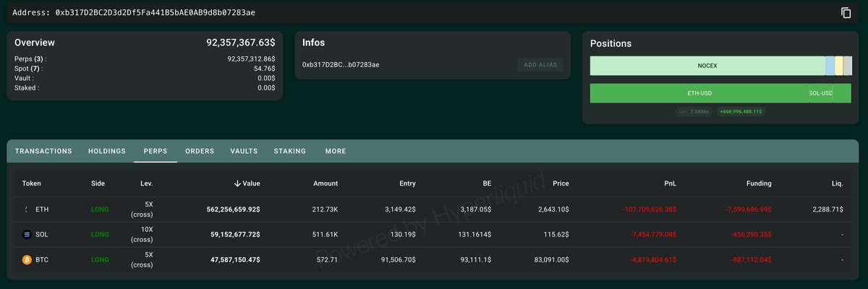Viewport: 868px width, 289px height.
Task: Go to the VAULTS tab
Action: tap(244, 151)
